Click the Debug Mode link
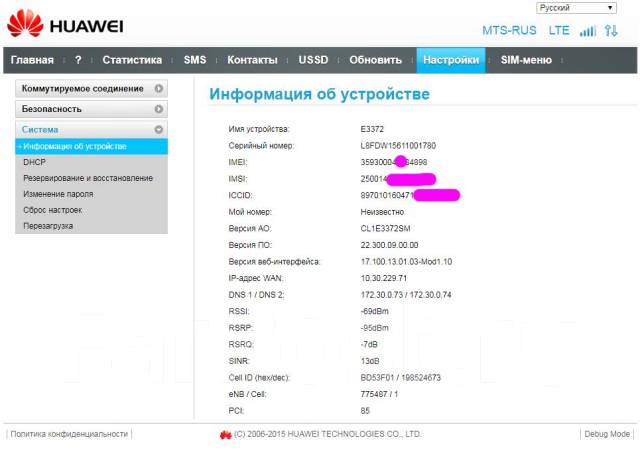The width and height of the screenshot is (640, 458). pos(607,434)
